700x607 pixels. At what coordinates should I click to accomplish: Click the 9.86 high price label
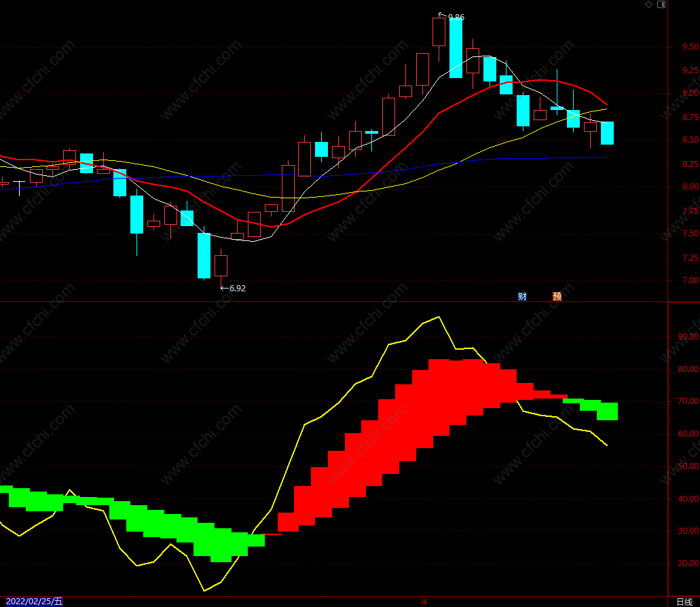click(x=456, y=18)
